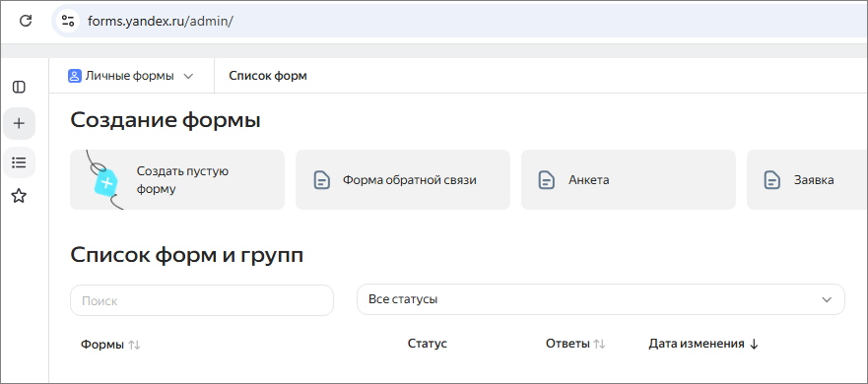Click descending arrow next to Дата изменения
Image resolution: width=868 pixels, height=384 pixels.
(x=754, y=345)
